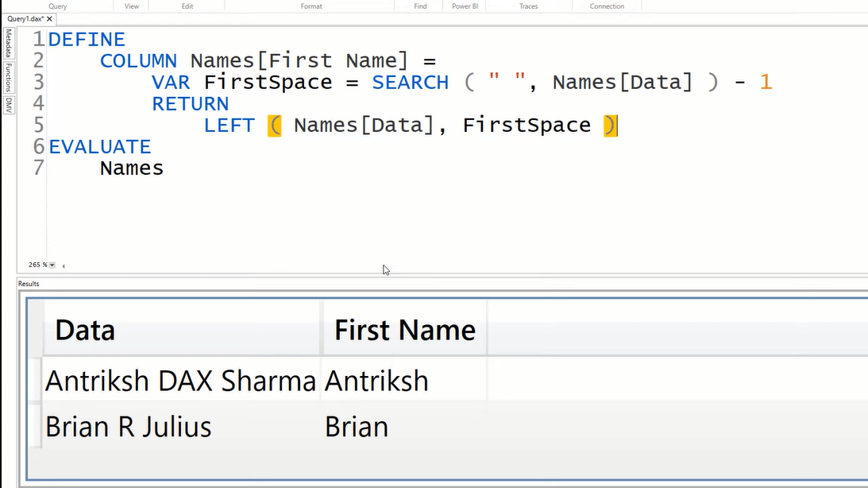The width and height of the screenshot is (868, 488).
Task: Click the SEARCH function on line 3
Action: (x=411, y=83)
